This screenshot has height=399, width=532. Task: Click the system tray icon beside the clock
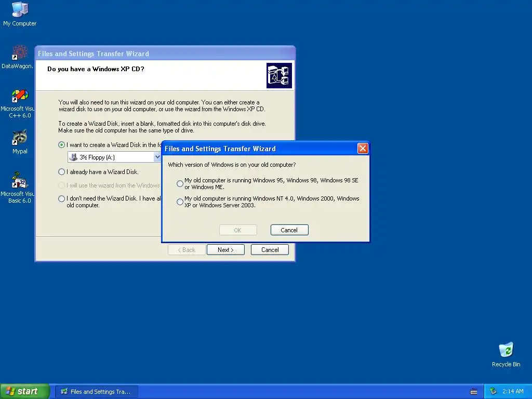click(x=493, y=392)
